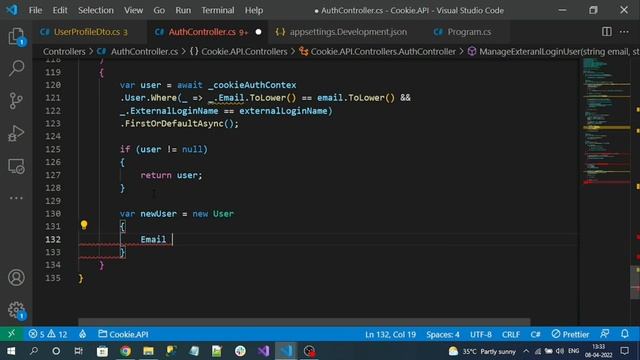Screen dimensions: 640x360
Task: Open the Selection menu
Action: [x=96, y=10]
